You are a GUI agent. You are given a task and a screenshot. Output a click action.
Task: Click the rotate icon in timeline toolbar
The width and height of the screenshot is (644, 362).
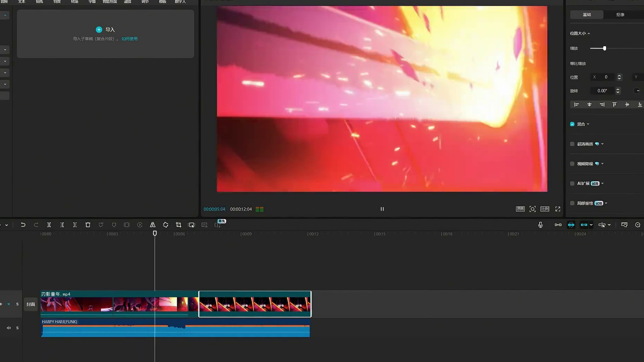tap(166, 225)
